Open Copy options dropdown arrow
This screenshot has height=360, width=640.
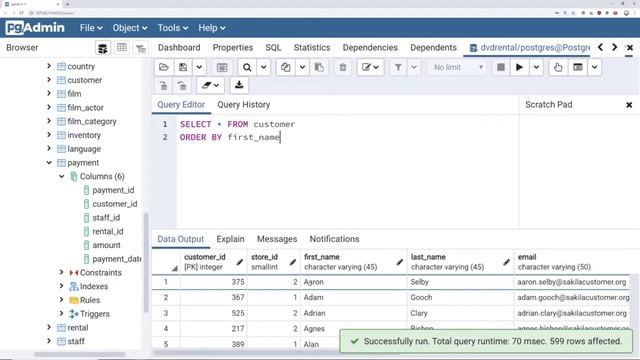point(302,67)
